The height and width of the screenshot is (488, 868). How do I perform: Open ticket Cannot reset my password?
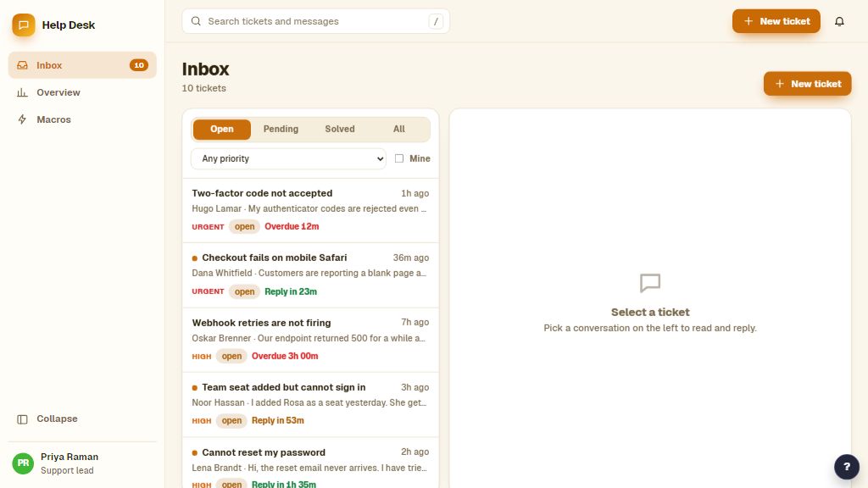coord(310,463)
